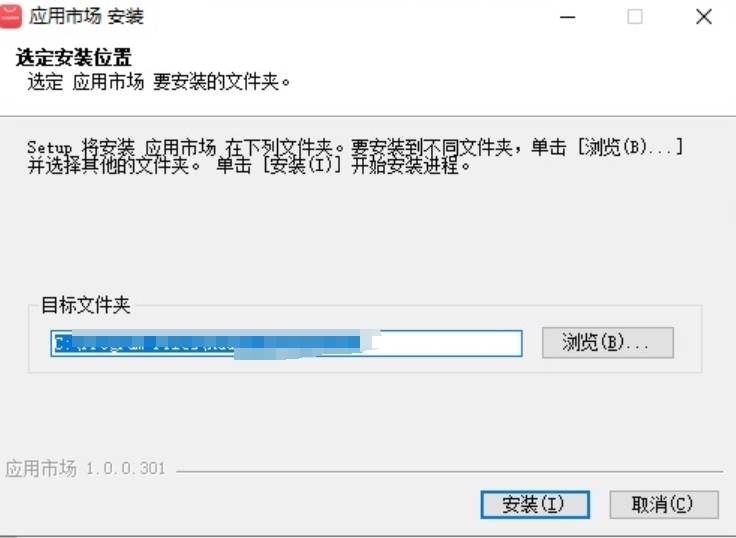Screen dimensions: 736x538
Task: Click the 应用市场 1.0.0.301 version label
Action: [85, 469]
